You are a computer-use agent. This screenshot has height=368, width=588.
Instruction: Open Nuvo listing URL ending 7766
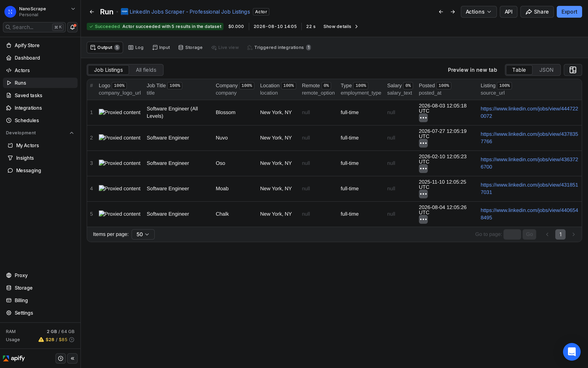click(529, 138)
